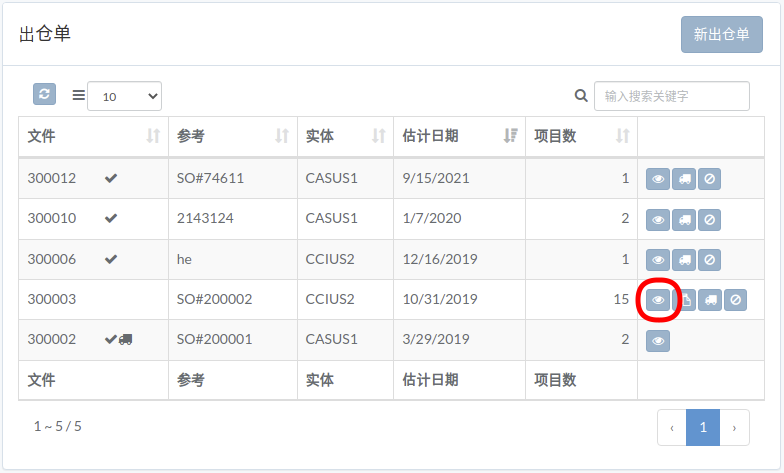Image resolution: width=784 pixels, height=473 pixels.
Task: Click date 12/16/2019
Action: (x=440, y=260)
